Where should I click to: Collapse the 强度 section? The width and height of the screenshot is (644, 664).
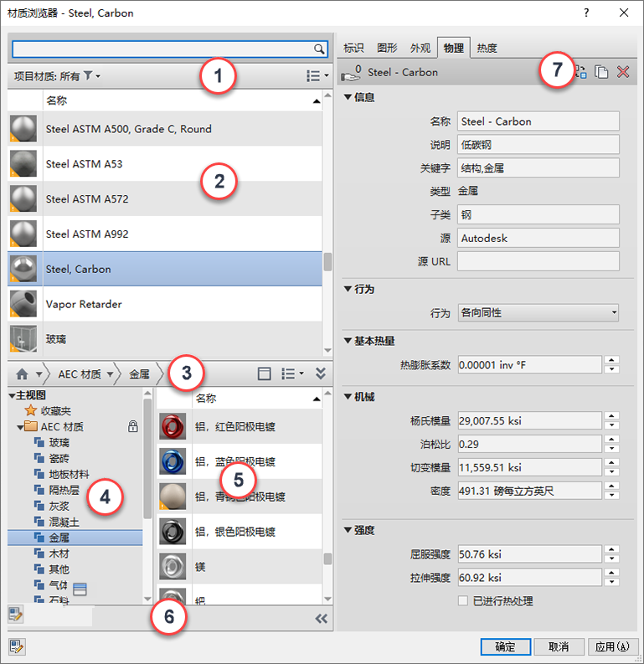(348, 530)
